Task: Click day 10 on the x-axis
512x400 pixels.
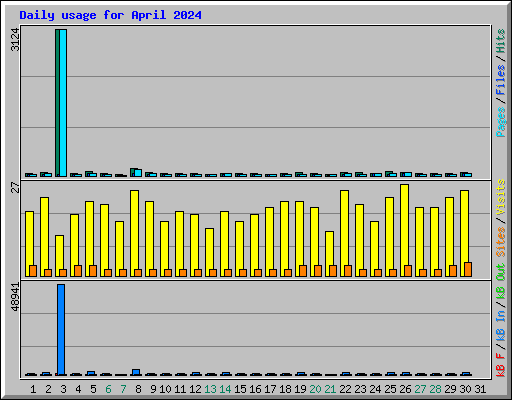Action: 165,389
